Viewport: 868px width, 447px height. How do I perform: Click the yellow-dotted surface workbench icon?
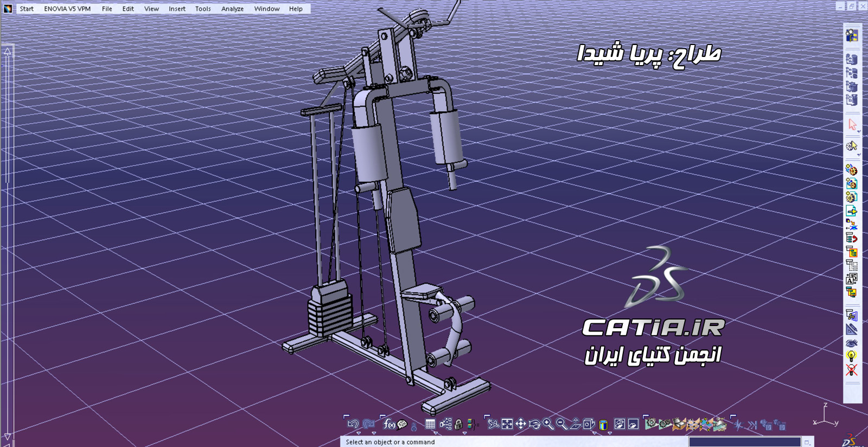click(706, 424)
